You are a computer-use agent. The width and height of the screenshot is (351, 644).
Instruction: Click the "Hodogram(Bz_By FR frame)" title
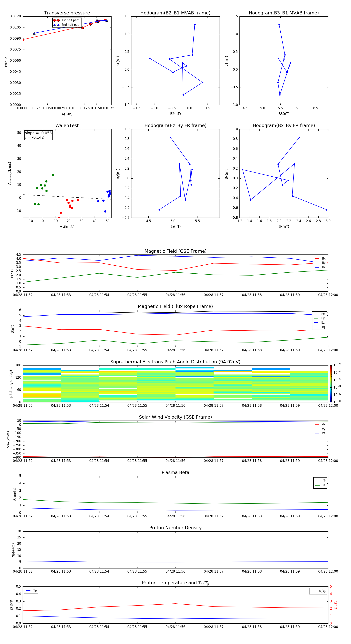coord(175,125)
